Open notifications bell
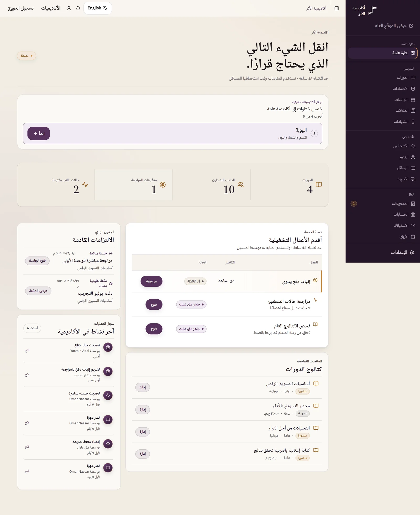The width and height of the screenshot is (420, 515). click(78, 8)
